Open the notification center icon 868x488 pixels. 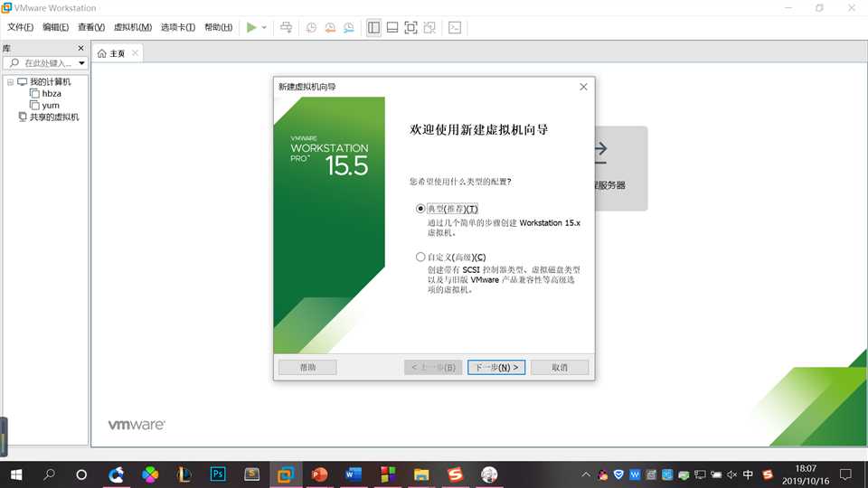coord(845,474)
